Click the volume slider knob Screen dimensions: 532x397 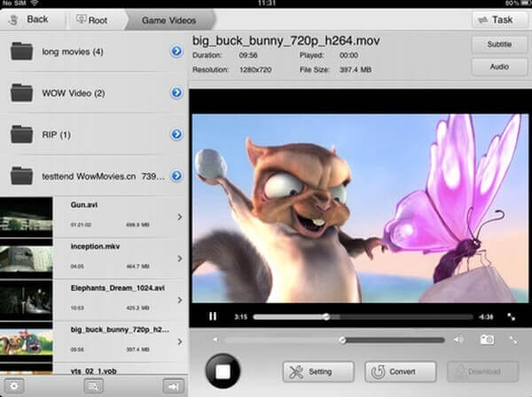[342, 340]
